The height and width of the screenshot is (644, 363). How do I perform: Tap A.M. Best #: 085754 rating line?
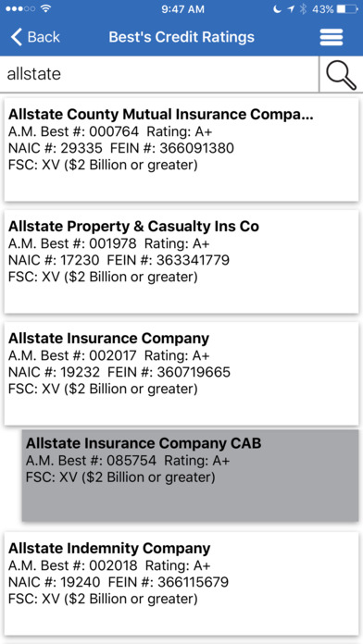128,461
